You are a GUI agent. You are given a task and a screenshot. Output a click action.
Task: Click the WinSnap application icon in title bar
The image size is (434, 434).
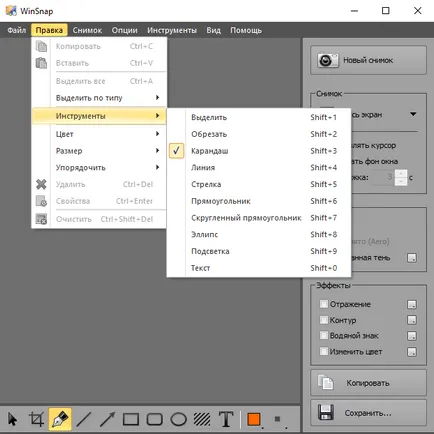tap(11, 11)
